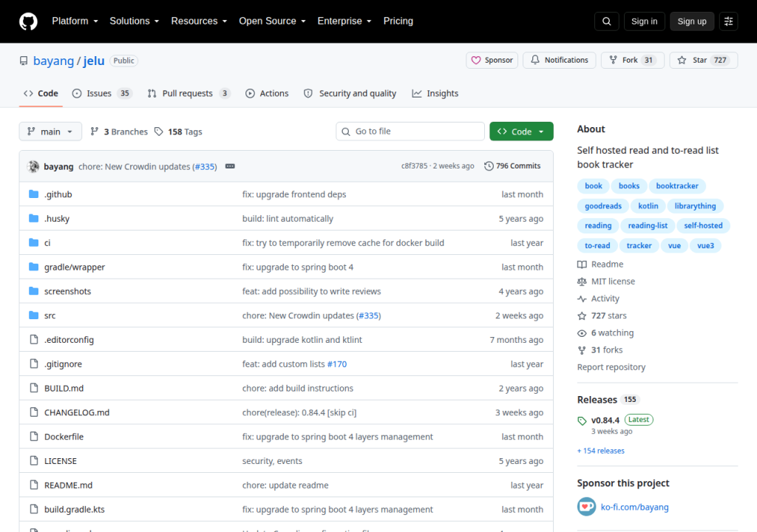The height and width of the screenshot is (532, 757).
Task: Open the #170 issue link in .gitignore row
Action: (337, 364)
